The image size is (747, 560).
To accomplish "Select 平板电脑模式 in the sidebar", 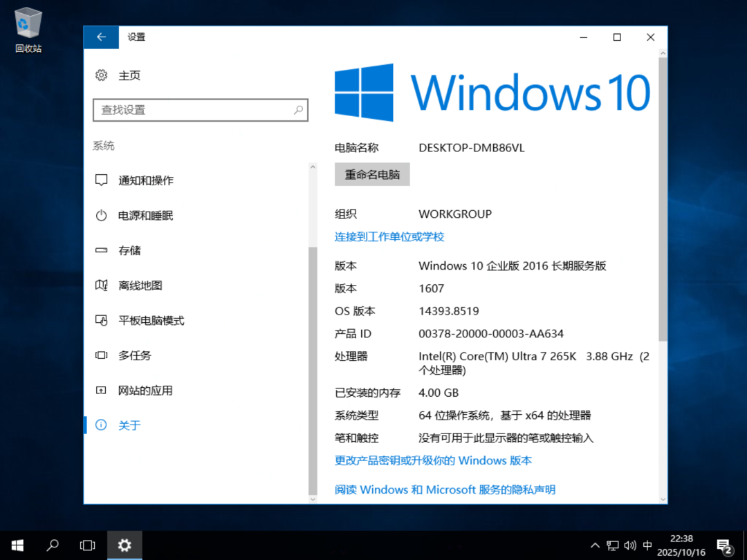I will pos(196,320).
